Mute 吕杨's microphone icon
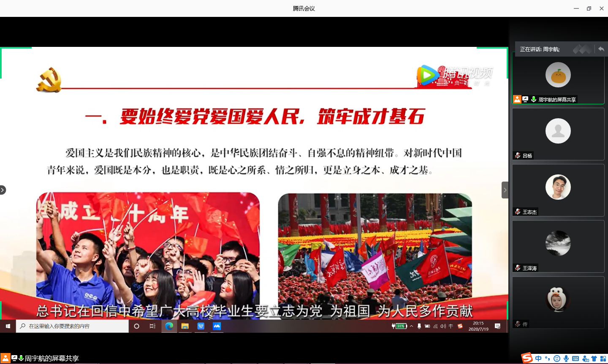This screenshot has height=364, width=608. pos(517,155)
